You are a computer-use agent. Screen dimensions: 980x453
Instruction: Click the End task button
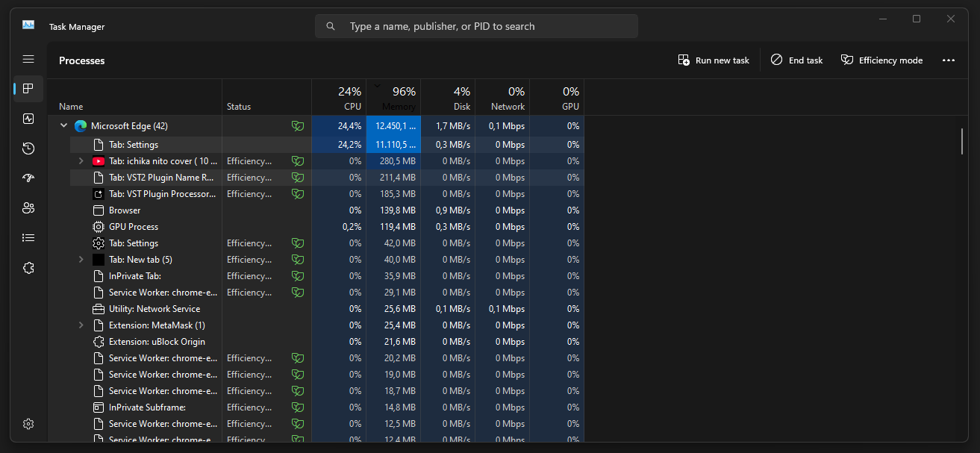coord(797,60)
